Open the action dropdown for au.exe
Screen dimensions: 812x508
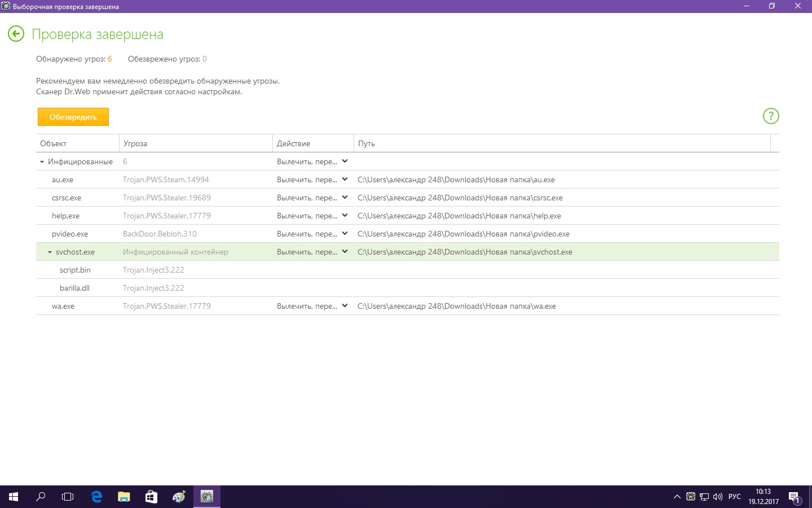coord(345,179)
